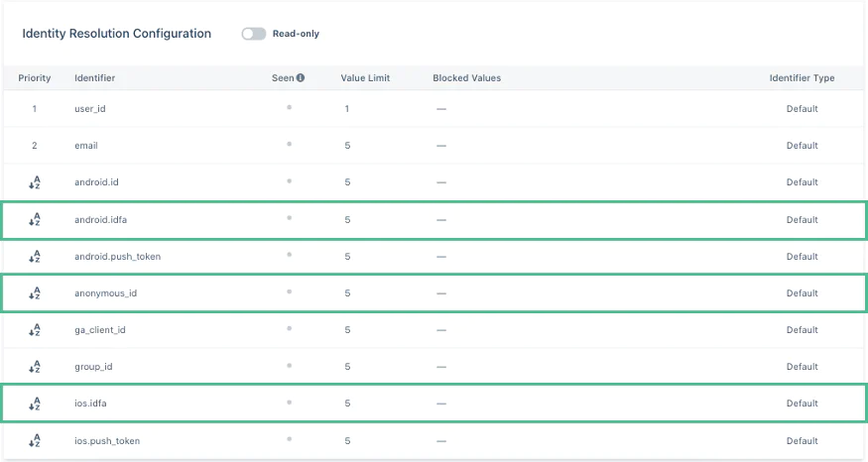Click Default type for ga_client_id row

click(x=803, y=330)
